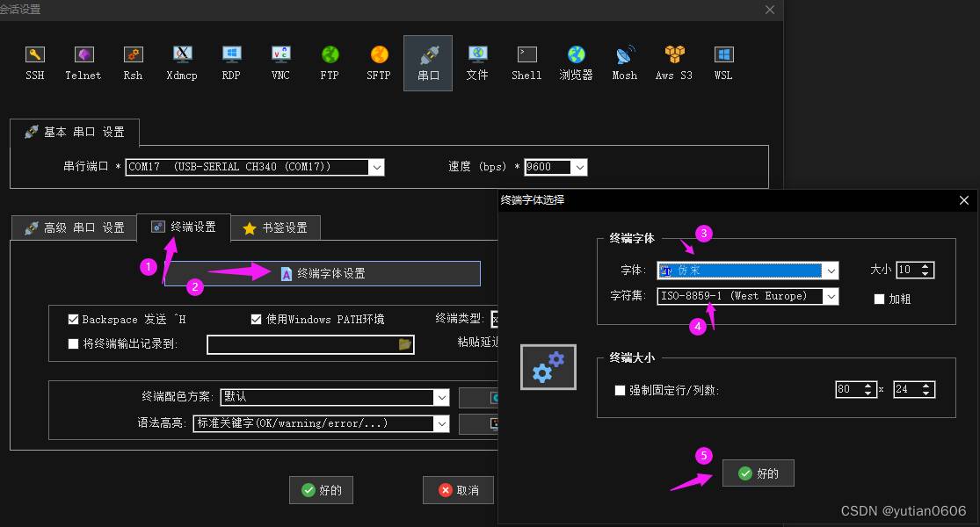Switch to 书签设置 tab

tap(276, 227)
